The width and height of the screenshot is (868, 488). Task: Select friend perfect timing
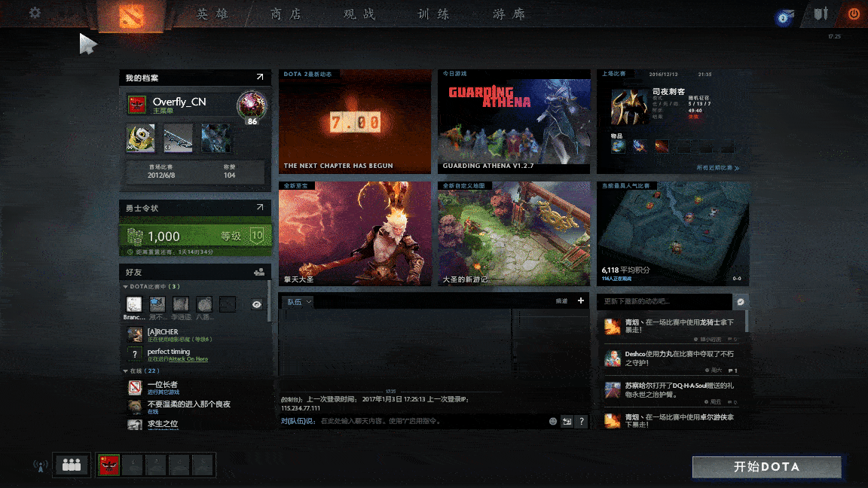coord(196,354)
